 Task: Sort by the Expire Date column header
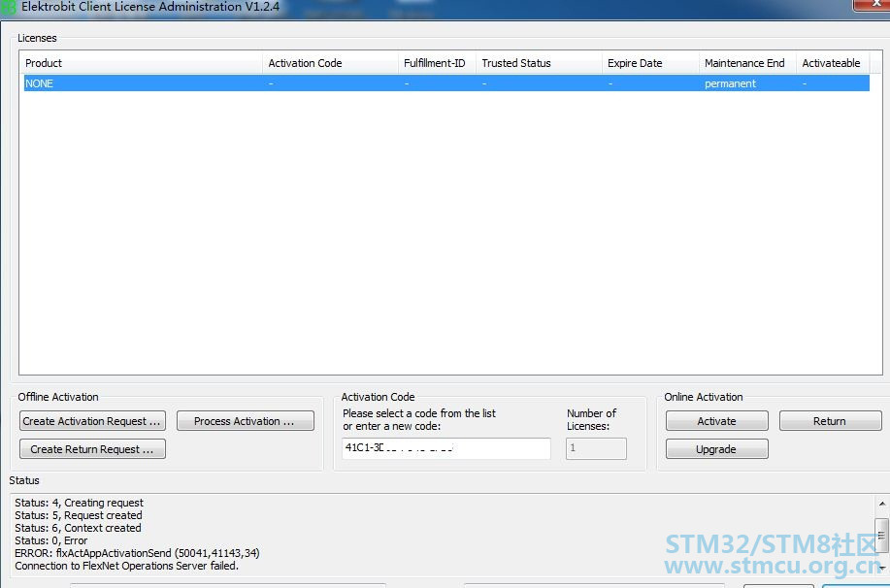650,63
